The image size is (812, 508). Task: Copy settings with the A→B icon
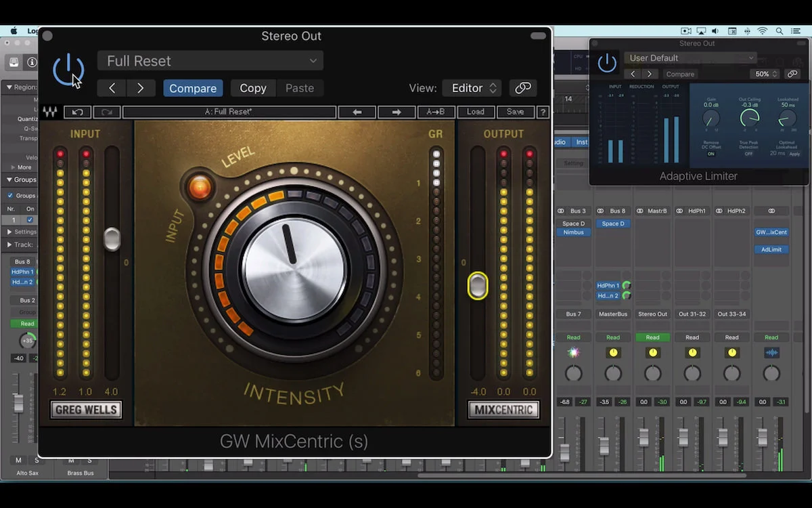[436, 112]
